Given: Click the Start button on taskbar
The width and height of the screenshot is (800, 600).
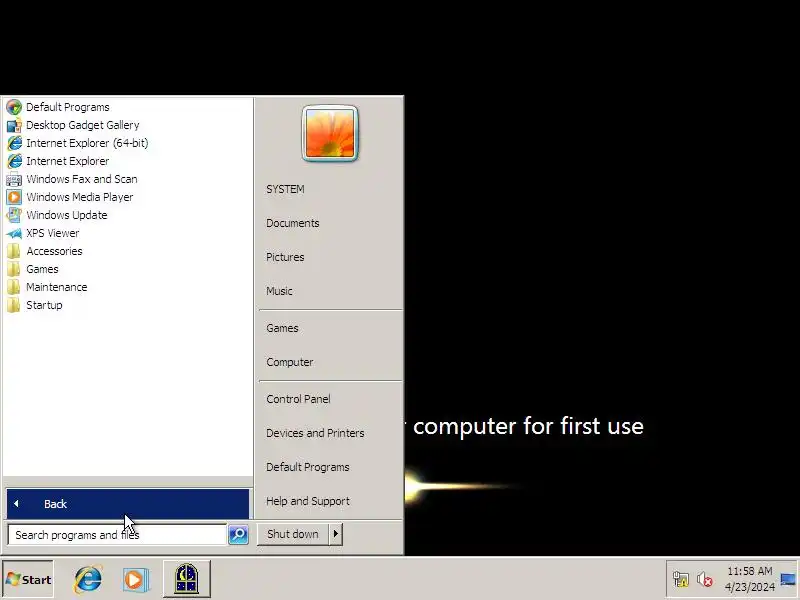Looking at the screenshot, I should point(28,579).
